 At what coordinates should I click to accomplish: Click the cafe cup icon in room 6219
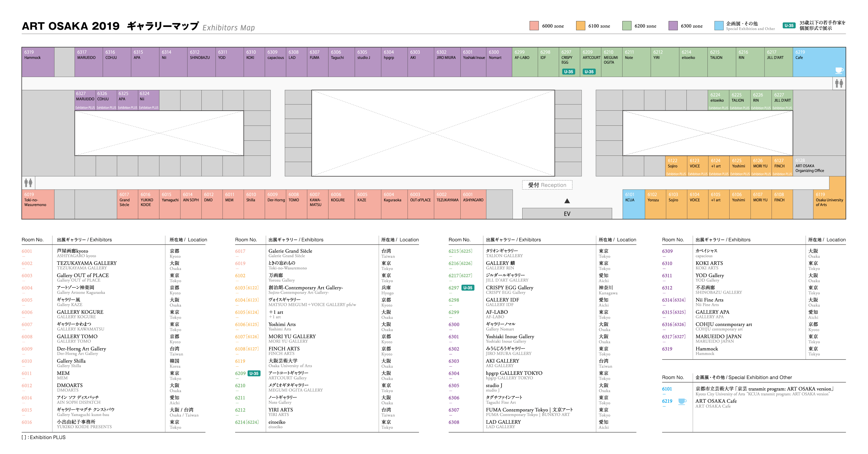click(x=839, y=70)
